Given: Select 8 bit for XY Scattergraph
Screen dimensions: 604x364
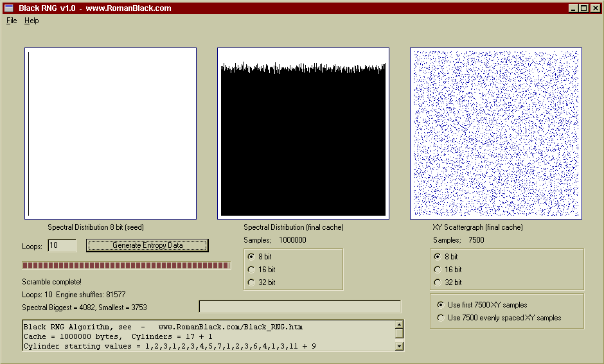Looking at the screenshot, I should point(438,257).
